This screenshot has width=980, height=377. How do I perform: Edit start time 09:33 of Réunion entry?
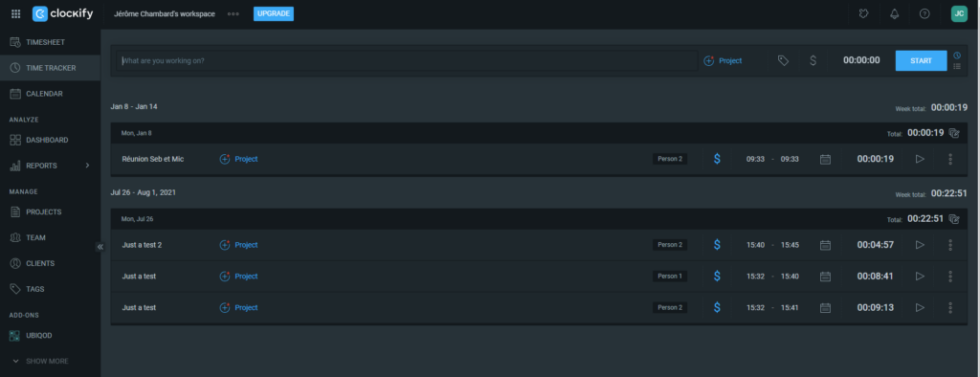click(x=755, y=159)
